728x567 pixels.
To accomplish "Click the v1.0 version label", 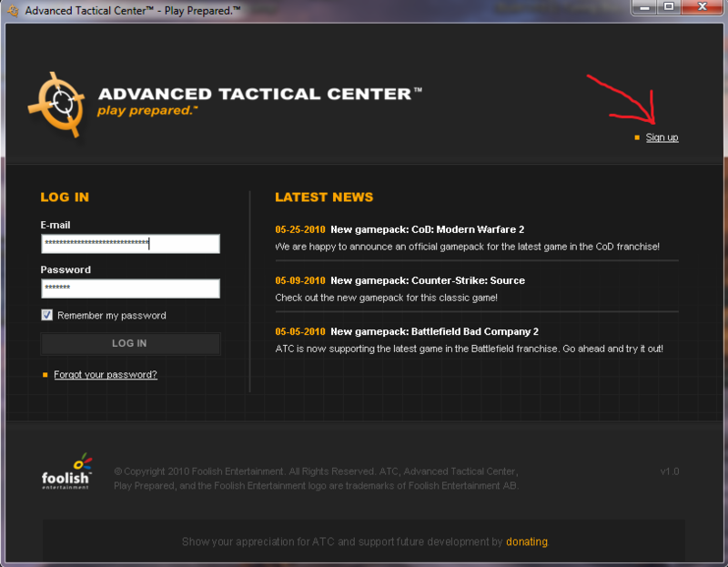I will pos(669,471).
